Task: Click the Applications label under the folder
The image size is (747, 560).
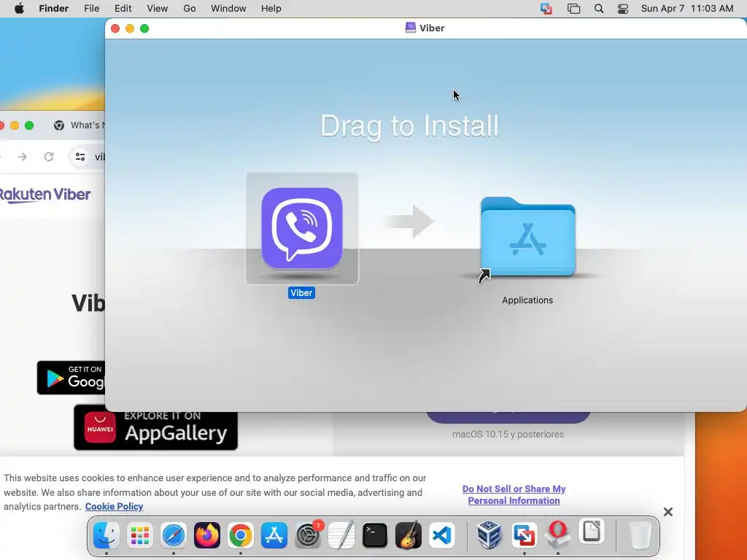Action: tap(527, 300)
